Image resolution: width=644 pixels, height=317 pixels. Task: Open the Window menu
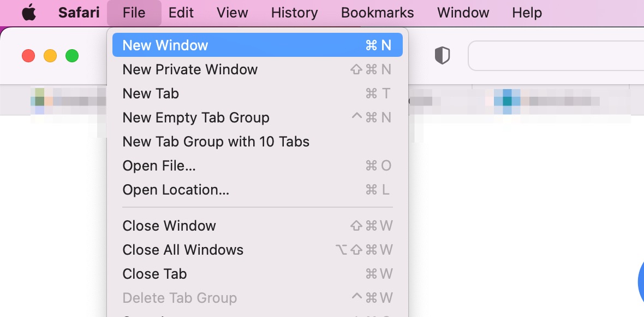463,13
